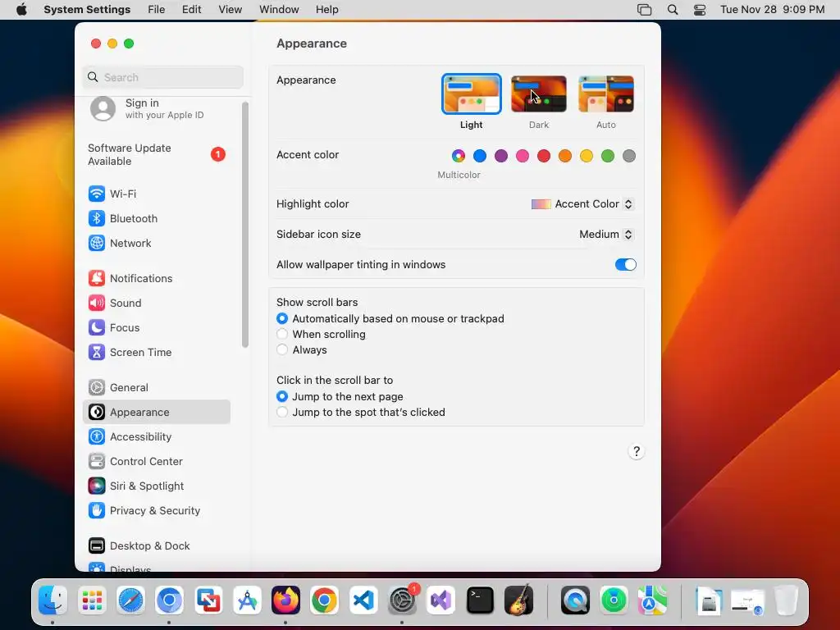This screenshot has width=840, height=630.
Task: Choose the Orange accent color
Action: pos(564,156)
